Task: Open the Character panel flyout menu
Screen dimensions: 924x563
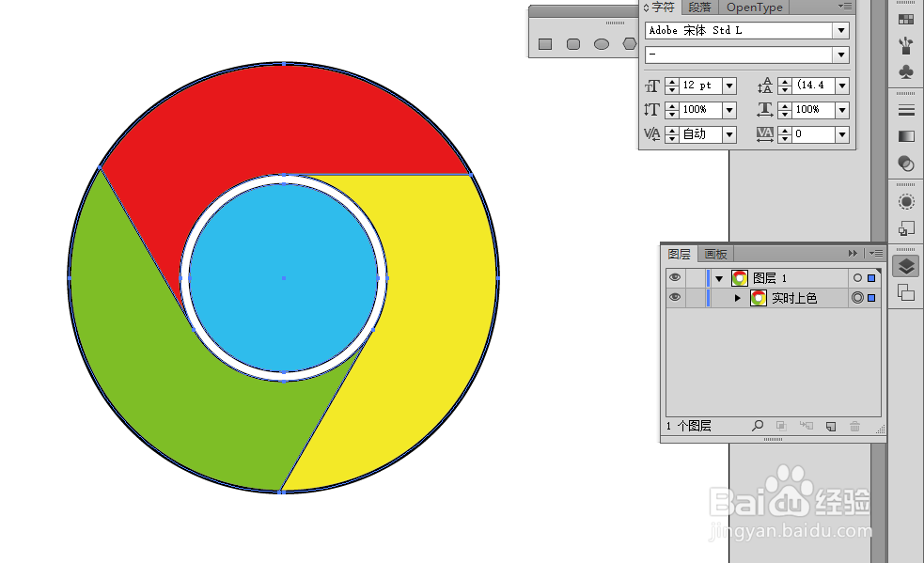Action: pos(844,7)
